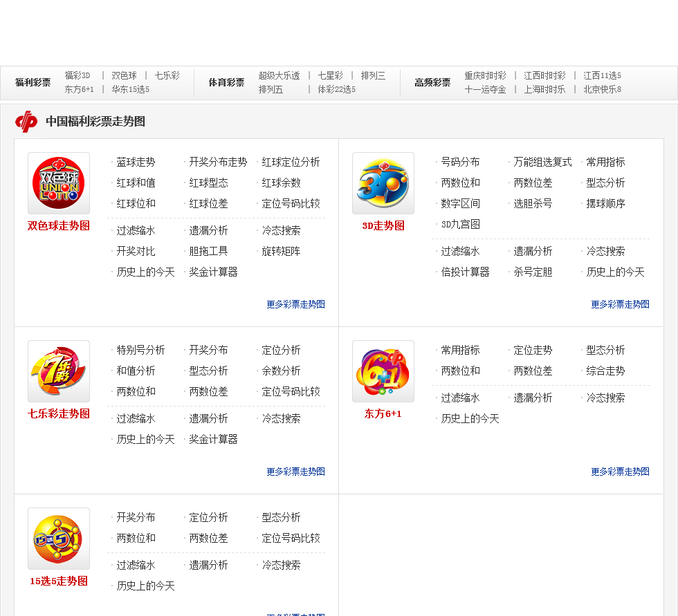
Task: Open 蓝球走势 link
Action: coord(136,162)
